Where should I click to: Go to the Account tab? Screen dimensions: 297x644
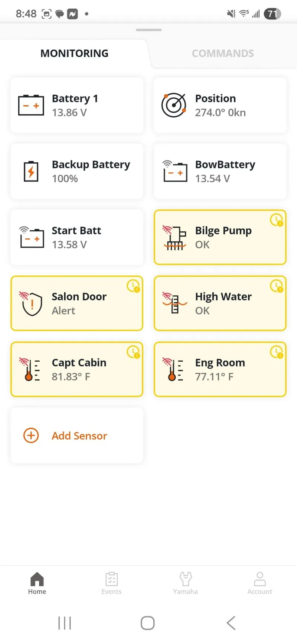(x=260, y=583)
